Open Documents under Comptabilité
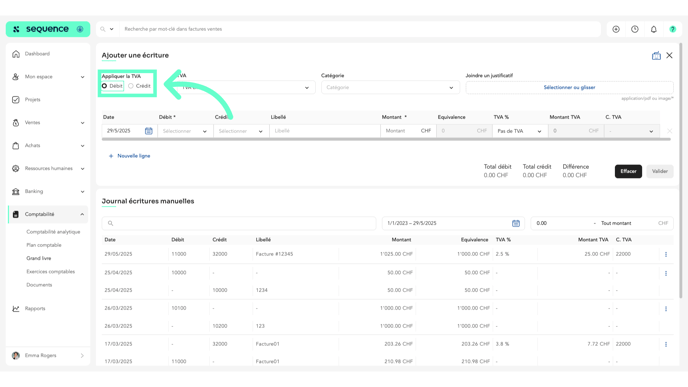Viewport: 688px width, 387px height. 39,285
